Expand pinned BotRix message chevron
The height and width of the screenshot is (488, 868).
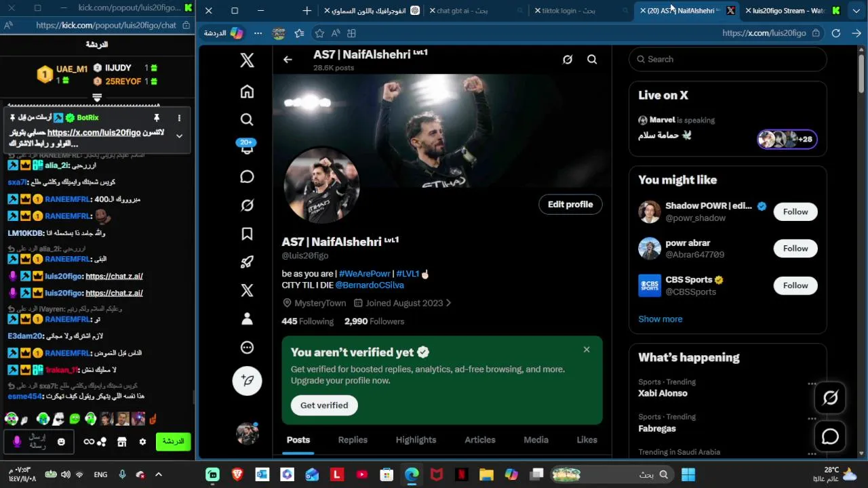(x=179, y=136)
